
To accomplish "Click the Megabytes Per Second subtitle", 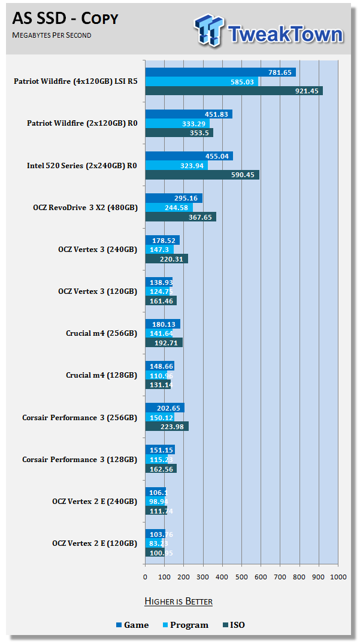I will coord(52,35).
